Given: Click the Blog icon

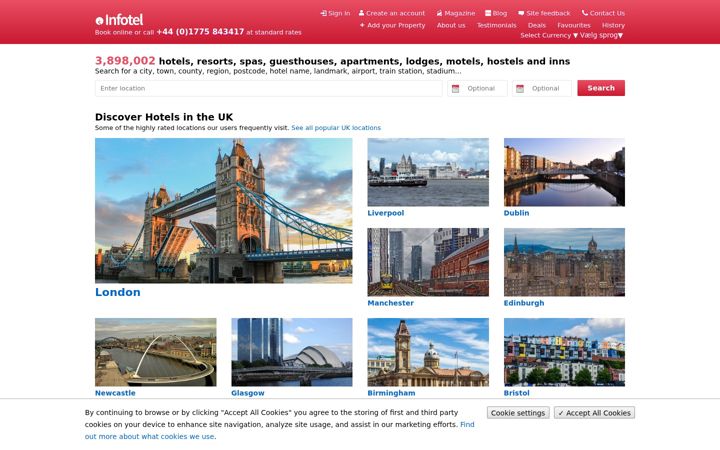Looking at the screenshot, I should pos(488,13).
